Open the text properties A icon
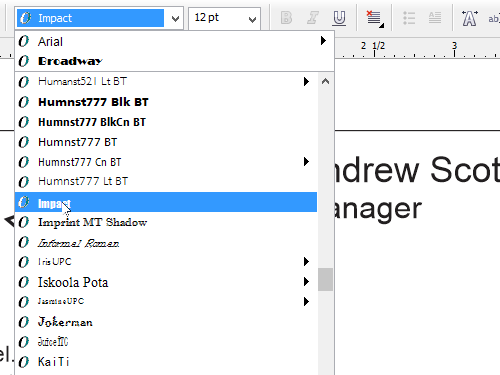 point(470,18)
